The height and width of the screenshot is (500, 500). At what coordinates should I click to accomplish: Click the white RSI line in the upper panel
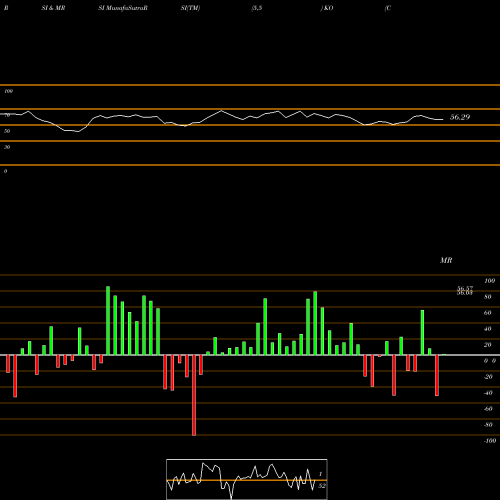point(222,121)
